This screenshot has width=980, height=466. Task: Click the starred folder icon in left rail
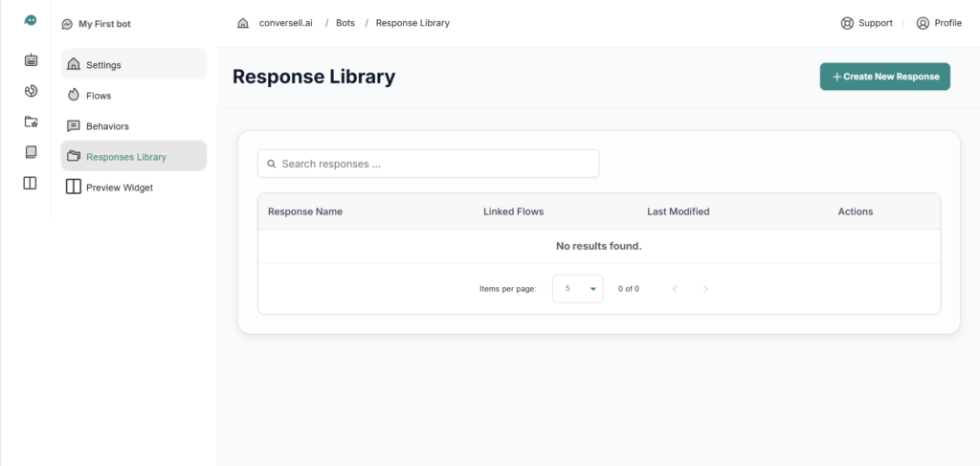[x=31, y=122]
